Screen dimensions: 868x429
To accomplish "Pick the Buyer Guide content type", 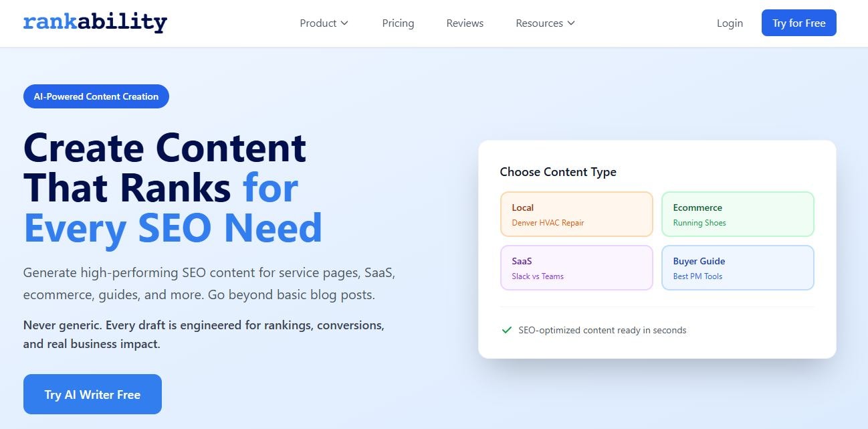I will pos(737,268).
